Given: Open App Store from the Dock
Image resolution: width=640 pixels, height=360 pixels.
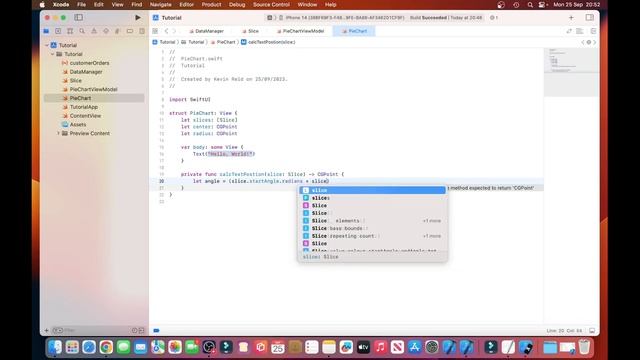Looking at the screenshot, I should (x=414, y=347).
